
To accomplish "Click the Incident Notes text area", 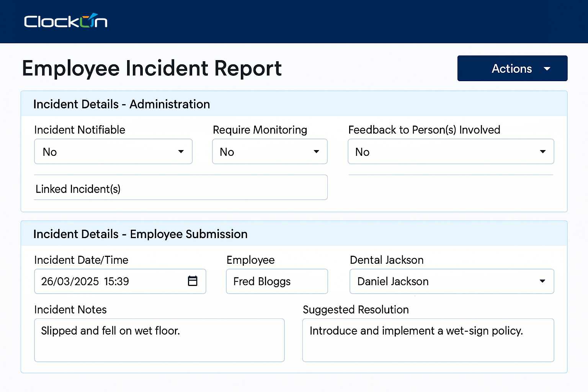I will [159, 340].
